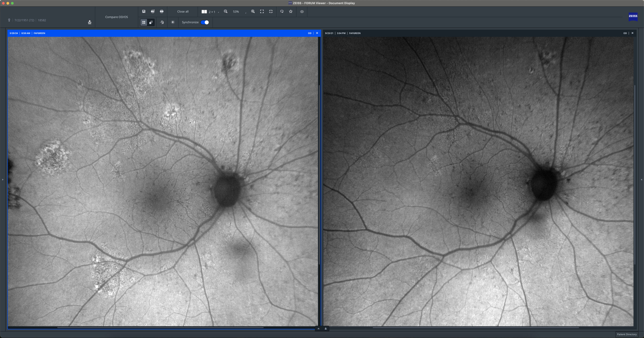Open brightness and contrast adjustment

(173, 22)
